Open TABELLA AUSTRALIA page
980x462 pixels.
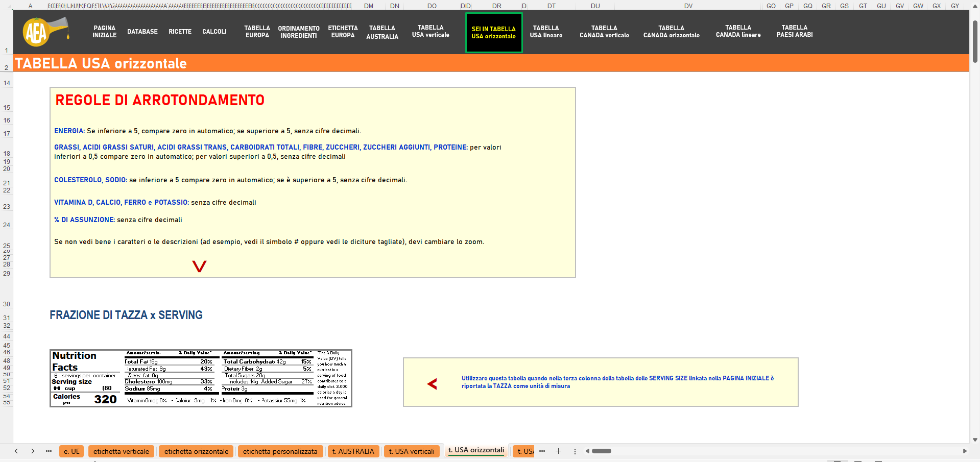[x=383, y=32]
